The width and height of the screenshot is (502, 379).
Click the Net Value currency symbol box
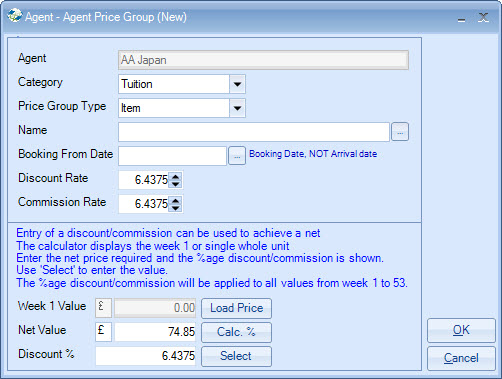[x=103, y=332]
